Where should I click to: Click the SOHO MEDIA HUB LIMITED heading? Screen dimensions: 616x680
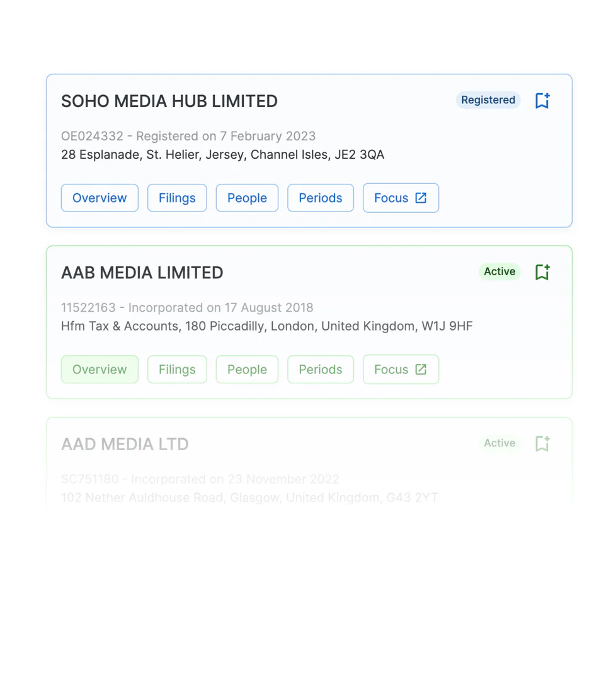pos(169,101)
